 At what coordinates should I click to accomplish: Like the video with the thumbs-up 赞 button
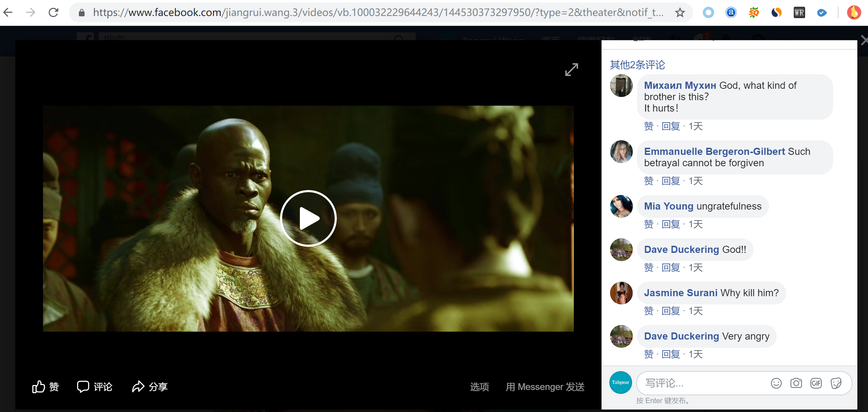[x=45, y=387]
